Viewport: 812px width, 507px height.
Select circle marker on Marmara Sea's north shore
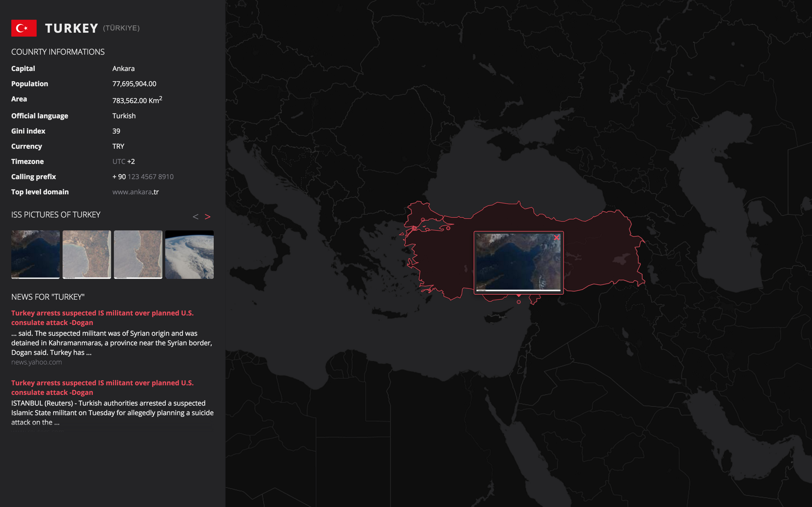423,220
